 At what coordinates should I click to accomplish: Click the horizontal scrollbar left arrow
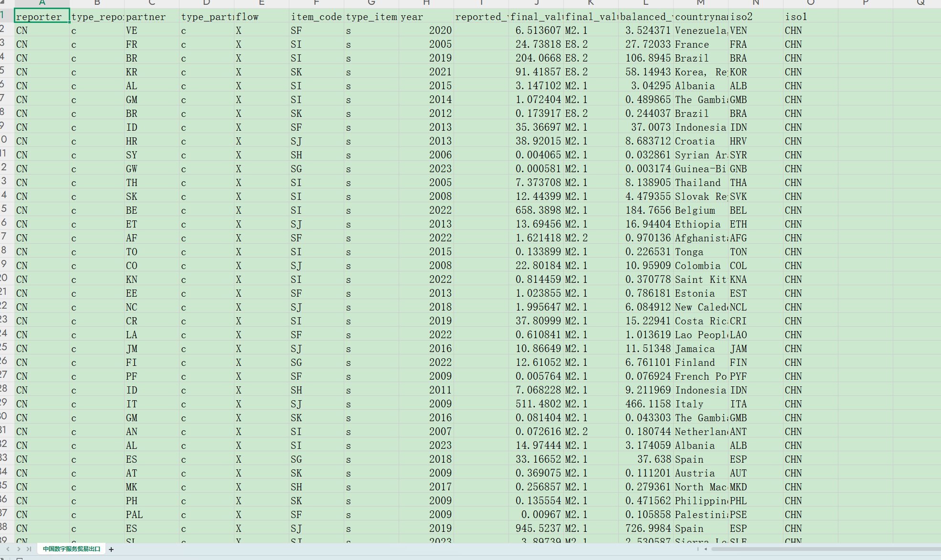click(x=706, y=549)
